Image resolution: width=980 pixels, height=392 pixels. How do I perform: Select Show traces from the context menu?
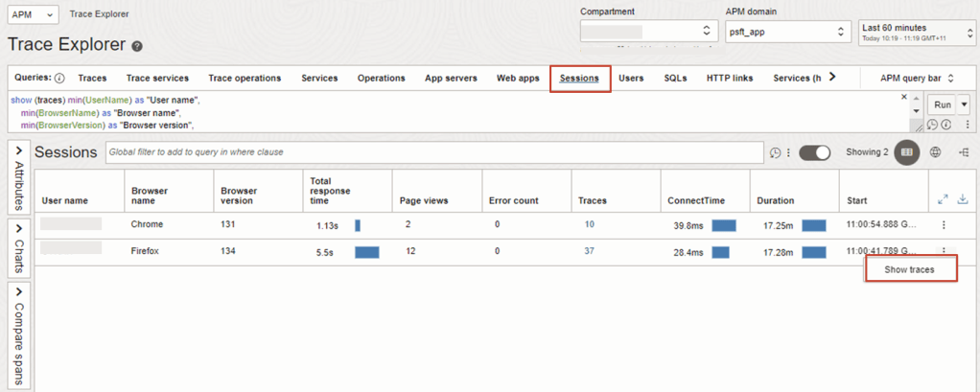coord(908,270)
